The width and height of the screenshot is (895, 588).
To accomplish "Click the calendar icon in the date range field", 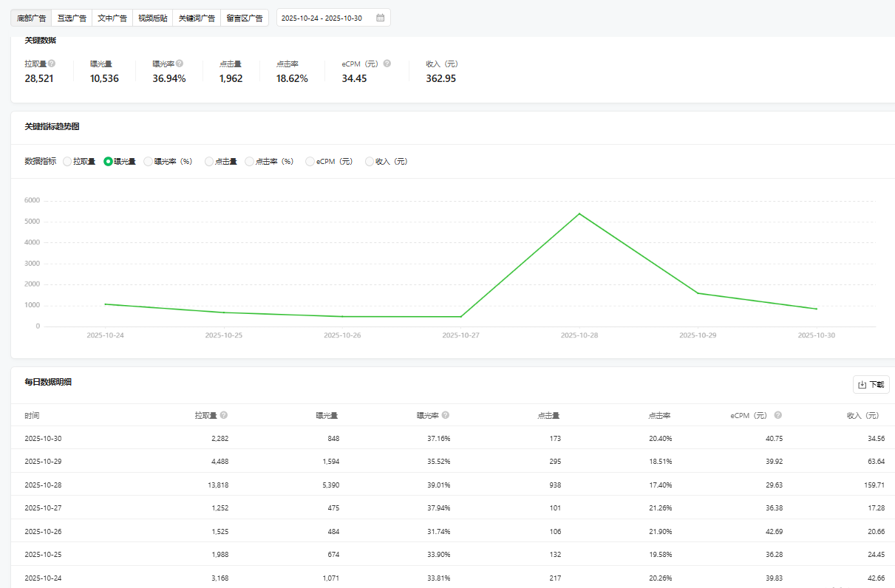I will pos(380,18).
